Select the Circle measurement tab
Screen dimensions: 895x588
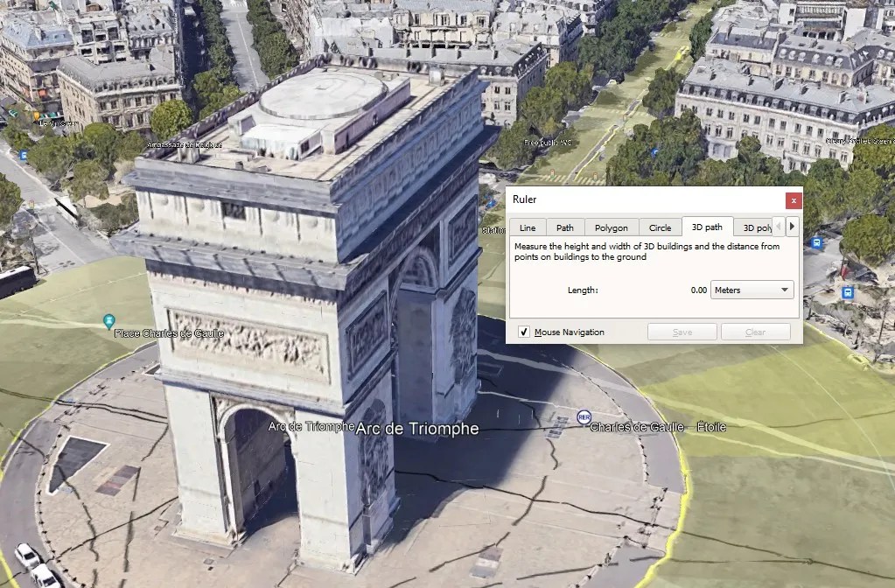[x=660, y=227]
